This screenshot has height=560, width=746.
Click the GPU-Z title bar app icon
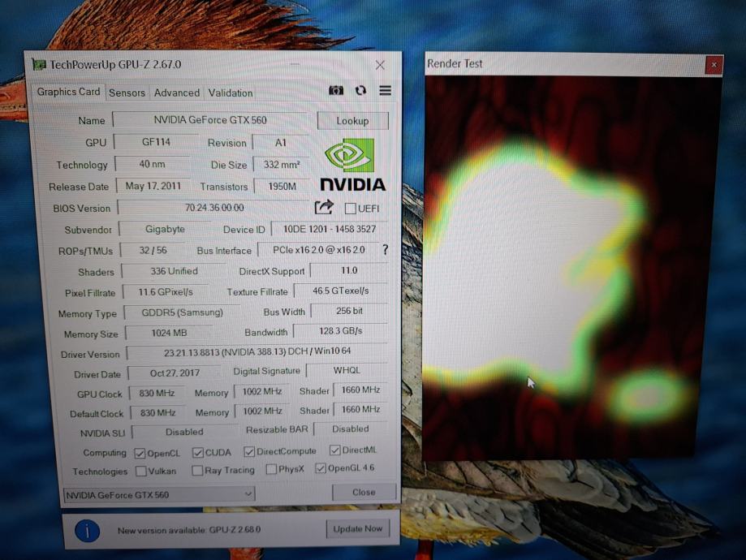(x=39, y=64)
